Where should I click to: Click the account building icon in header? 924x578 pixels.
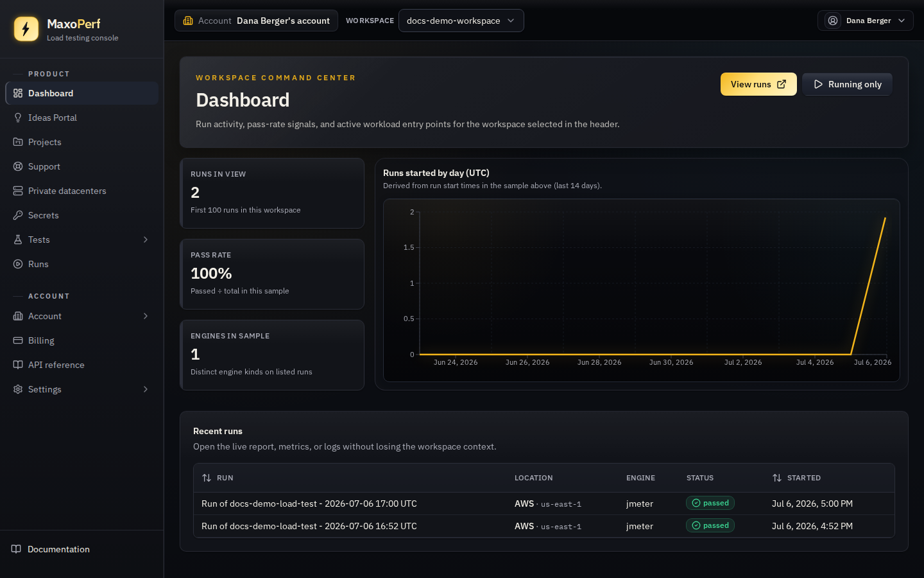point(188,21)
